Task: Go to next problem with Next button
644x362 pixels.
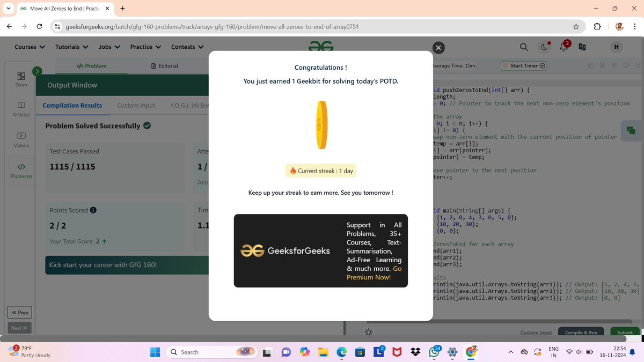Action: click(20, 328)
